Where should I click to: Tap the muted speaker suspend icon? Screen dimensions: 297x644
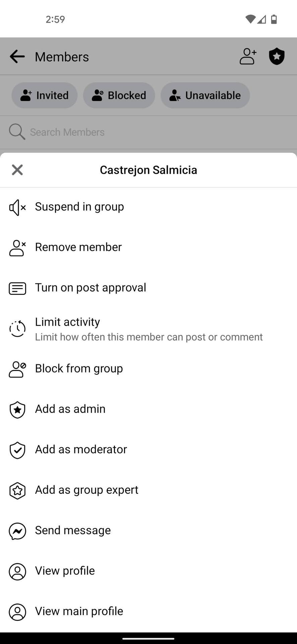(17, 208)
